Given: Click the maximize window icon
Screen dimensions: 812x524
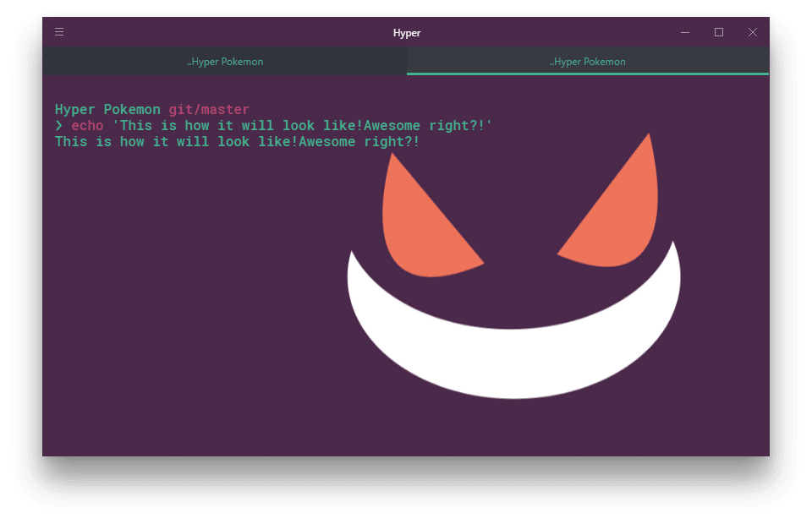Looking at the screenshot, I should 718,32.
